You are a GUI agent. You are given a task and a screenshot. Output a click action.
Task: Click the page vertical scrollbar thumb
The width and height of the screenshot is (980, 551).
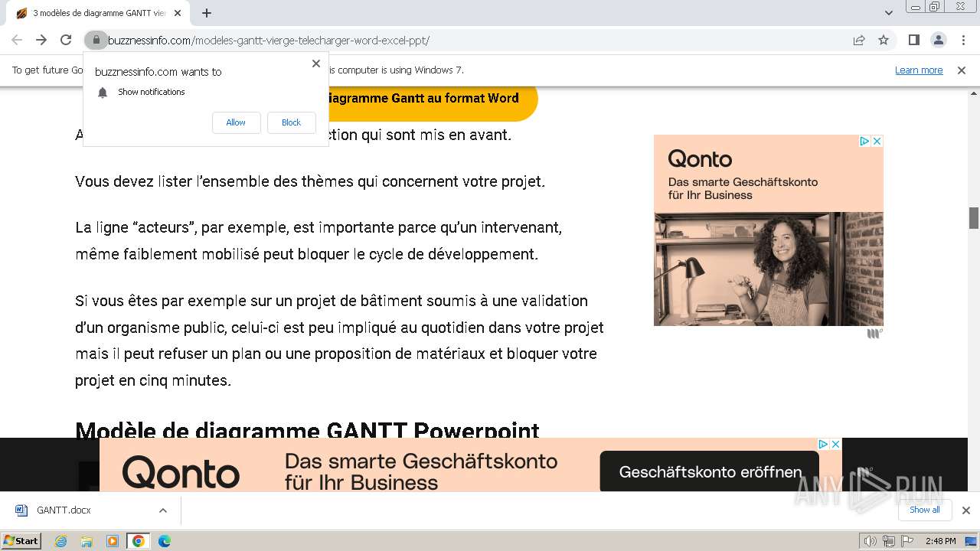(x=974, y=218)
